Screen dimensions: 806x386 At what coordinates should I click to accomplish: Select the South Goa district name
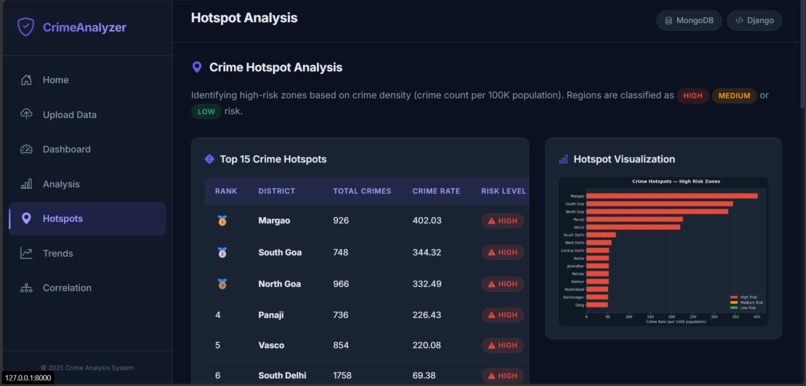pyautogui.click(x=280, y=252)
